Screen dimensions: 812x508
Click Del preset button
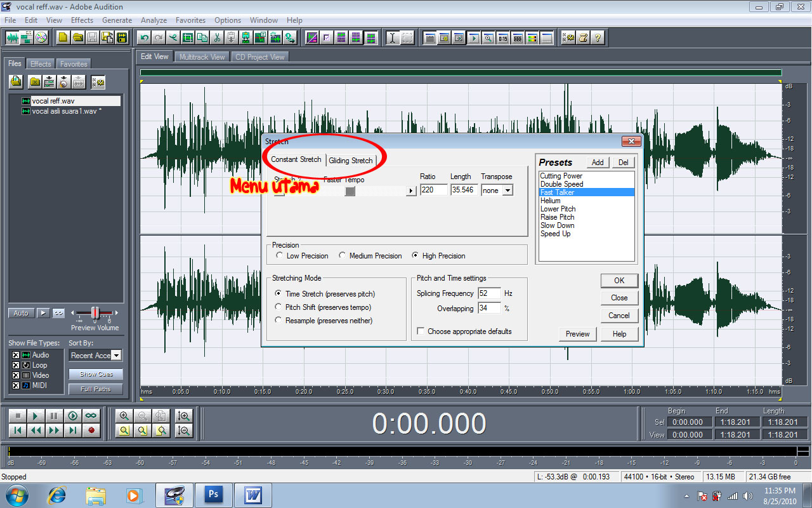click(x=623, y=163)
